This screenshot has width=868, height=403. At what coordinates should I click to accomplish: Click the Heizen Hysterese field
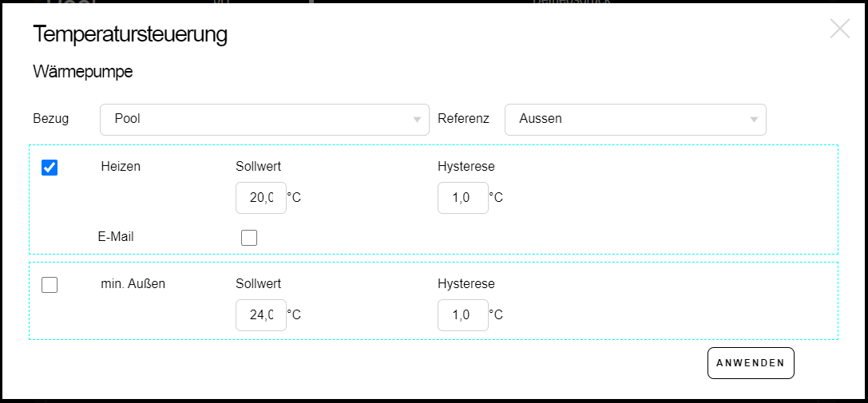(463, 198)
